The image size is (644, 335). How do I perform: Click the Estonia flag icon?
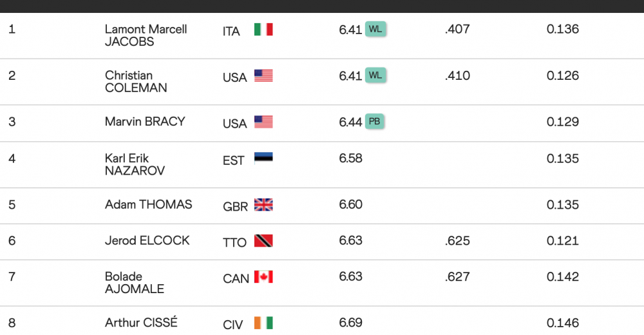pos(263,158)
